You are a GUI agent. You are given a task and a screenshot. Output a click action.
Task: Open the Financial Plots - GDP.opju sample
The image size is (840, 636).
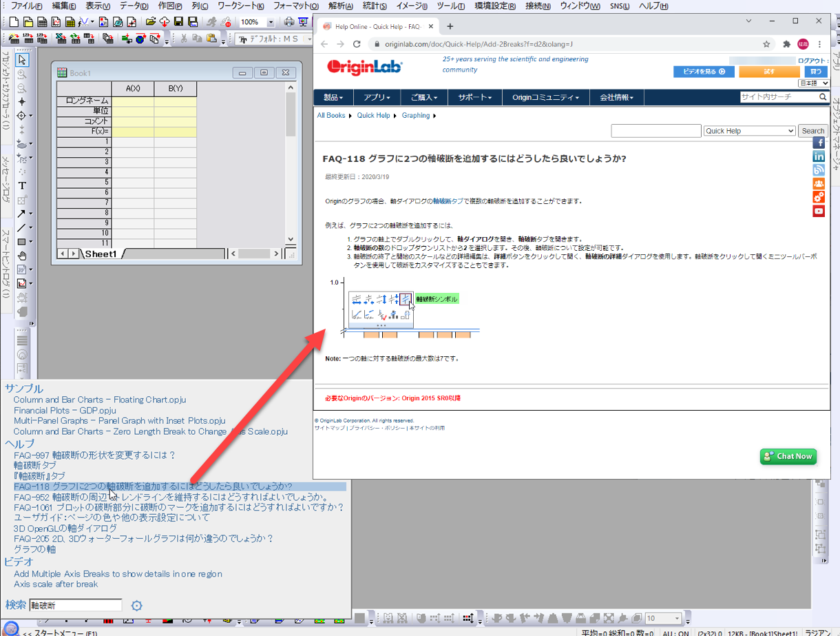(65, 410)
